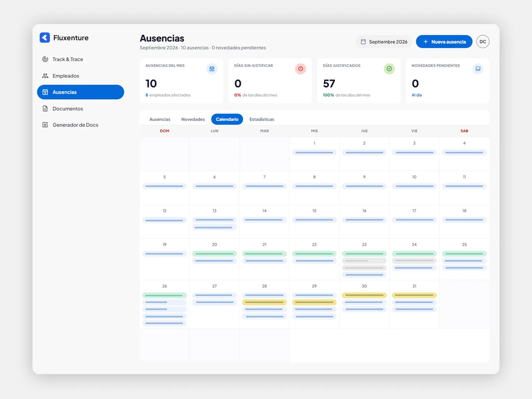The height and width of the screenshot is (399, 532).
Task: Click the Track & Trace sidebar icon
Action: pos(45,59)
